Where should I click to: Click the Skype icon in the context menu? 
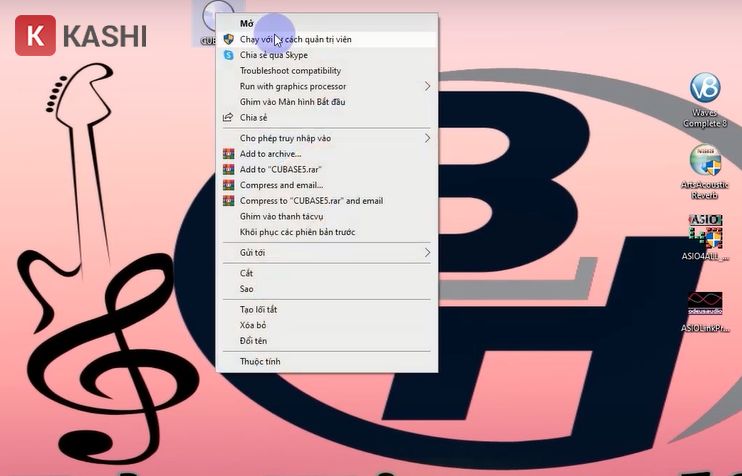(x=228, y=55)
